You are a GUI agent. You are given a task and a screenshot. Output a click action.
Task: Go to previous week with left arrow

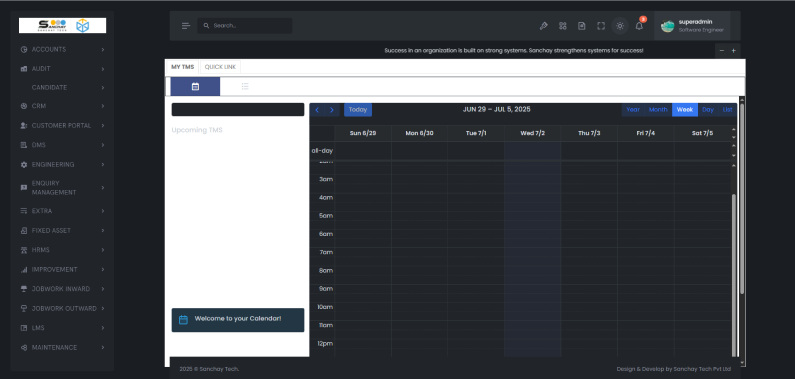click(x=317, y=110)
